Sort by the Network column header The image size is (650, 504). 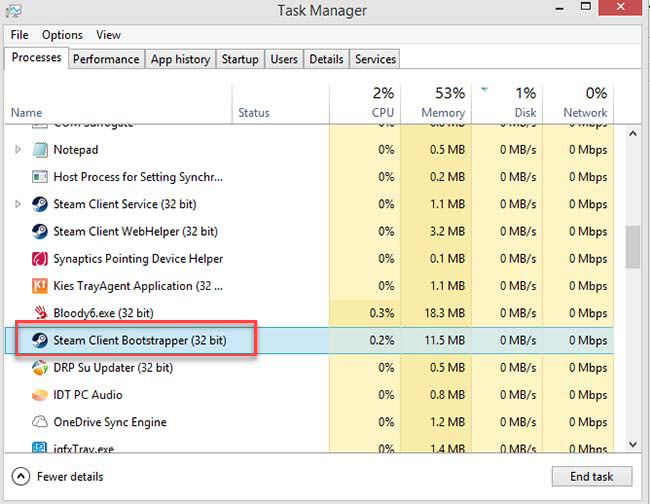click(578, 104)
